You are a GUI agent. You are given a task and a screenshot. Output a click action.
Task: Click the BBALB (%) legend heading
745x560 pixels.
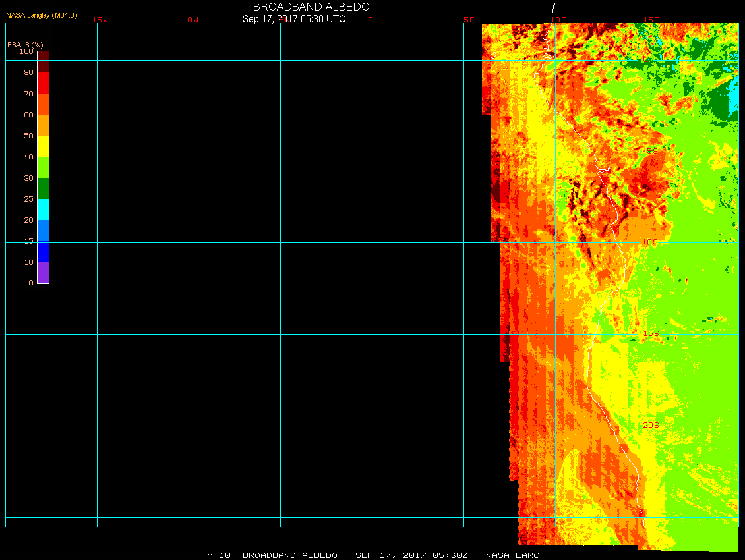coord(25,44)
